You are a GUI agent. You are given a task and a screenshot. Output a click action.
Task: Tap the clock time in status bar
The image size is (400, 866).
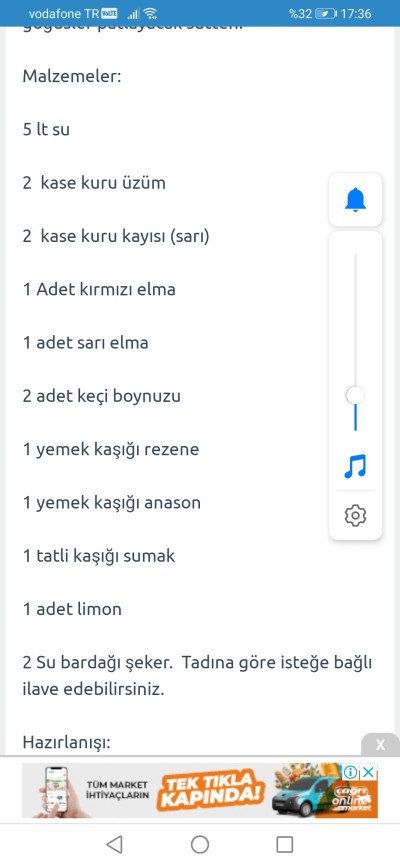(357, 14)
